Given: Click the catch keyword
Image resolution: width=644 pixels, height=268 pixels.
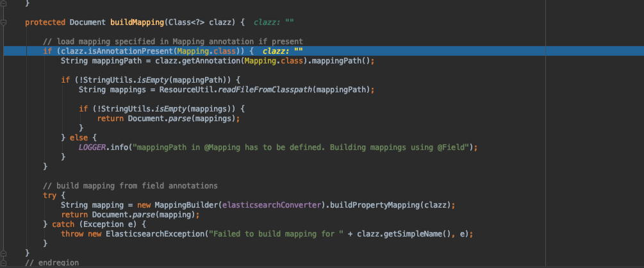Looking at the screenshot, I should click(x=63, y=224).
